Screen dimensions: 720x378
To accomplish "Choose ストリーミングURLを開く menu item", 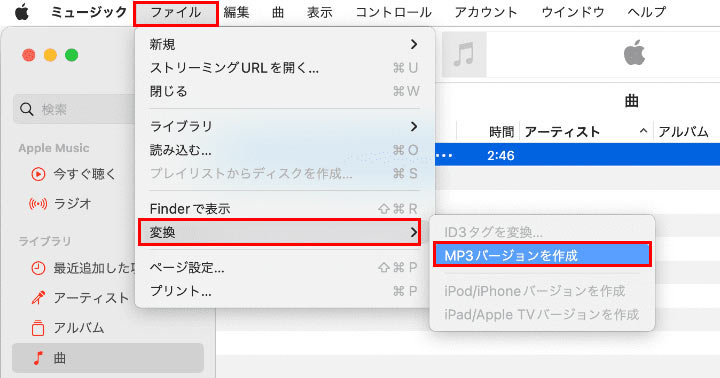I will pos(284,68).
